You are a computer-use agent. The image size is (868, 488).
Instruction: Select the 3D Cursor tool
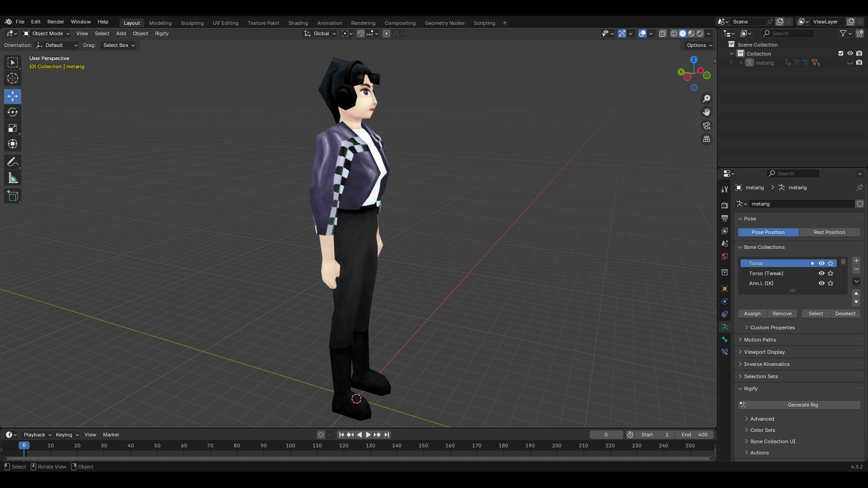13,78
